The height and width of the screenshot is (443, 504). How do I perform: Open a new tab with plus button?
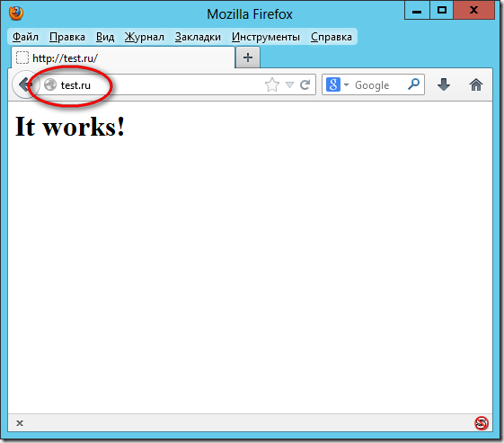(248, 58)
